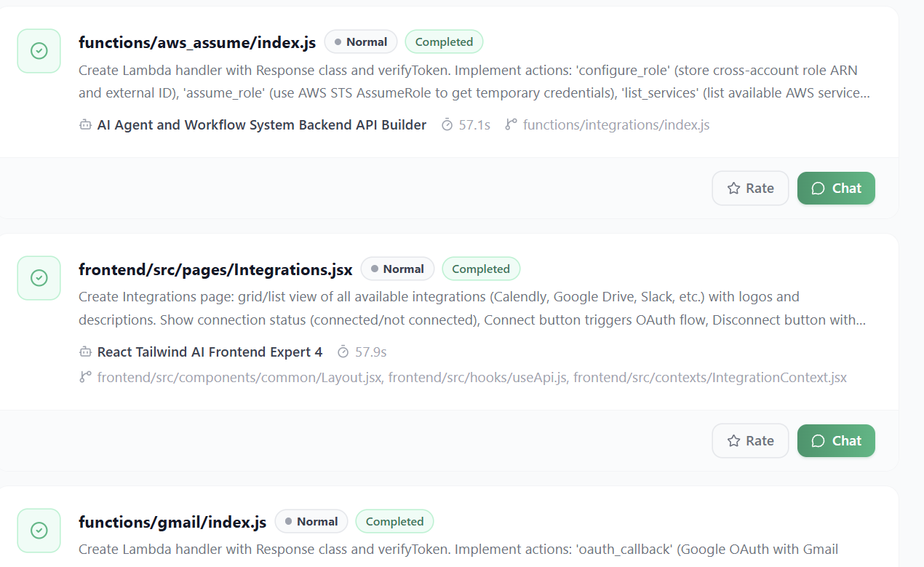
Task: Click the robot icon beside React Tailwind Frontend Expert
Action: (85, 352)
